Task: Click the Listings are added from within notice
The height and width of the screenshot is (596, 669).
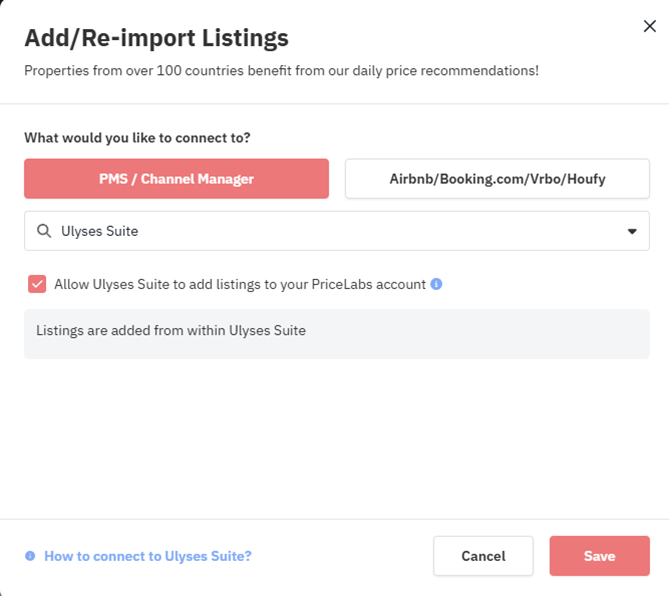Action: click(x=337, y=334)
